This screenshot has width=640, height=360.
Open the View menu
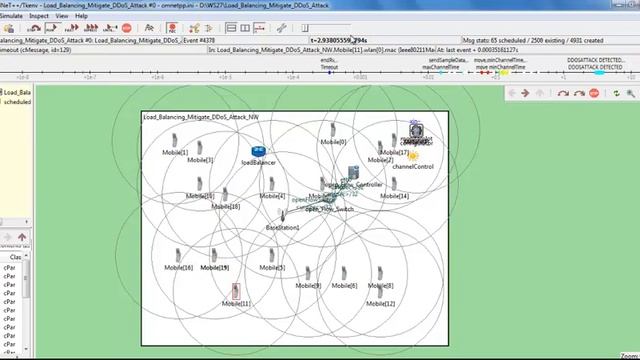coord(62,16)
